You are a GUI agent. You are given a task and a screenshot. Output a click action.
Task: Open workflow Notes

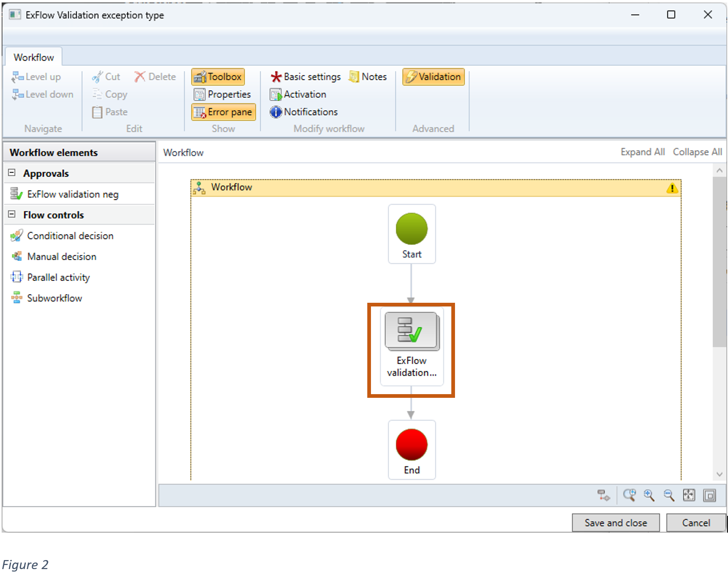(x=368, y=77)
